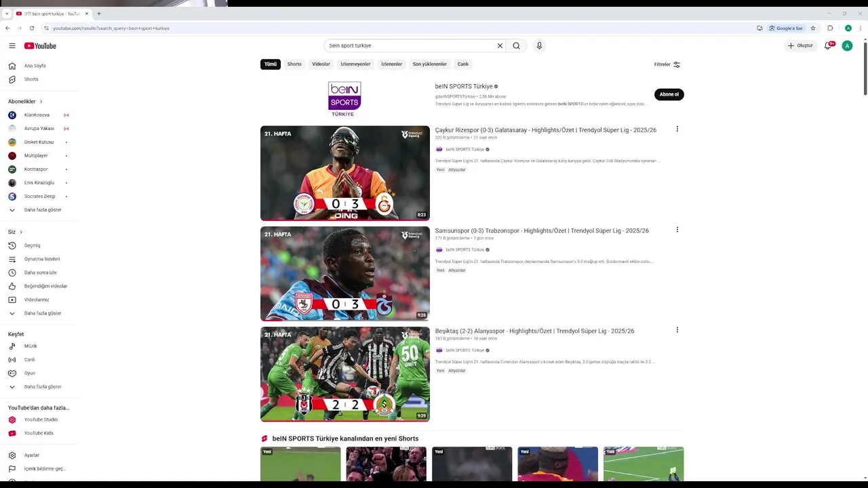The width and height of the screenshot is (868, 488).
Task: Clear the search box with the X icon
Action: point(500,45)
